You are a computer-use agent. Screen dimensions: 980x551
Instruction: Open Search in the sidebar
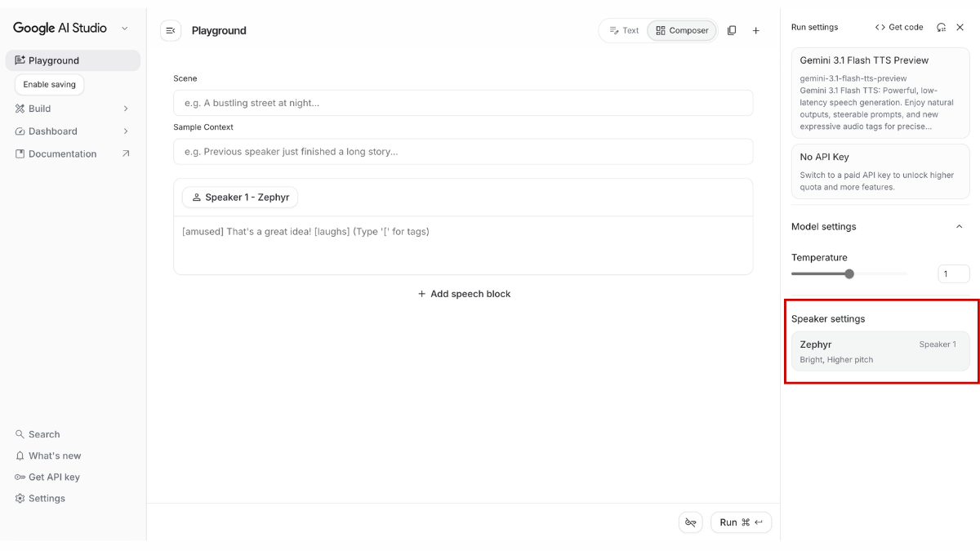44,434
